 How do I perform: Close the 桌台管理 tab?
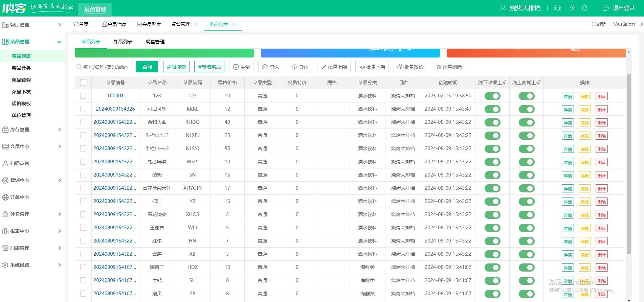click(196, 24)
